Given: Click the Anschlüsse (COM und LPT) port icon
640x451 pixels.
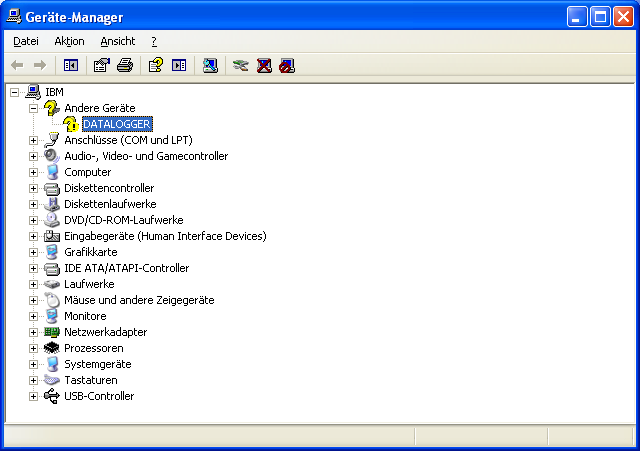Looking at the screenshot, I should pyautogui.click(x=51, y=140).
